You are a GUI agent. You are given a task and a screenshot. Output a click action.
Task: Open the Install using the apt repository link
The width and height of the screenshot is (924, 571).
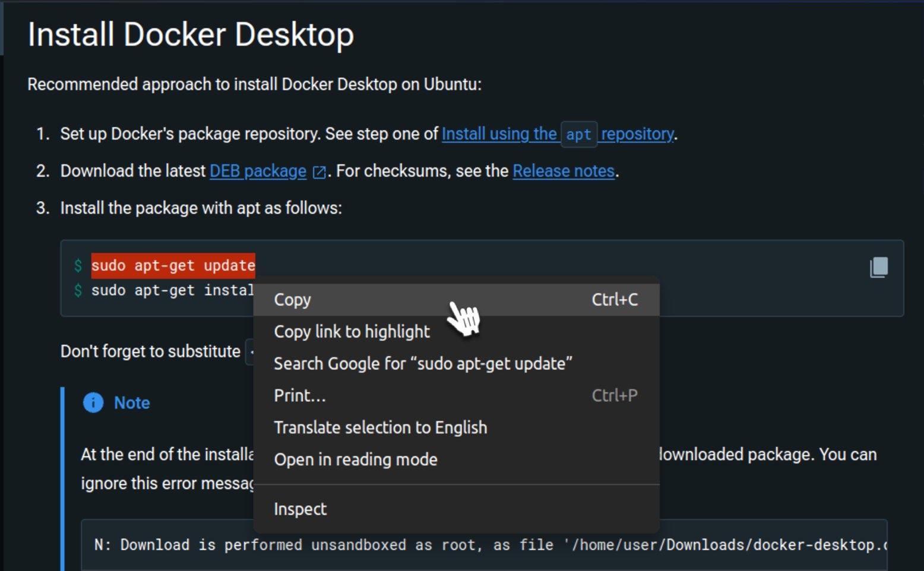pos(558,134)
